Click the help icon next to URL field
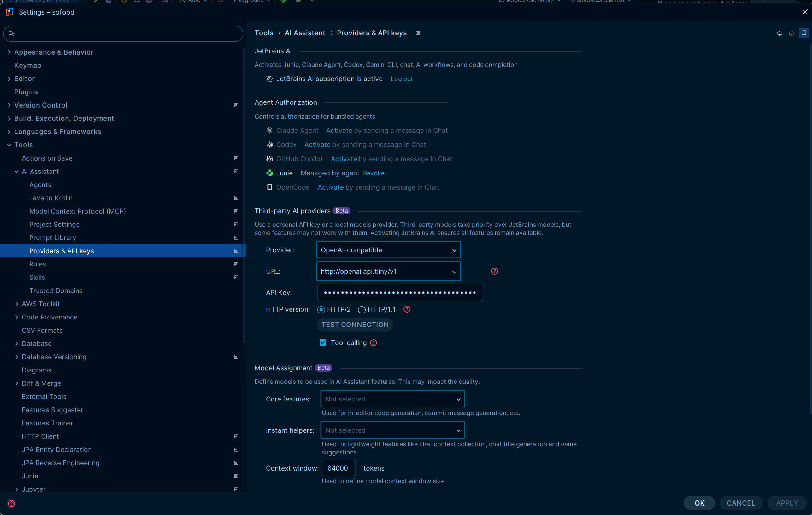Viewport: 812px width, 515px height. [x=494, y=271]
